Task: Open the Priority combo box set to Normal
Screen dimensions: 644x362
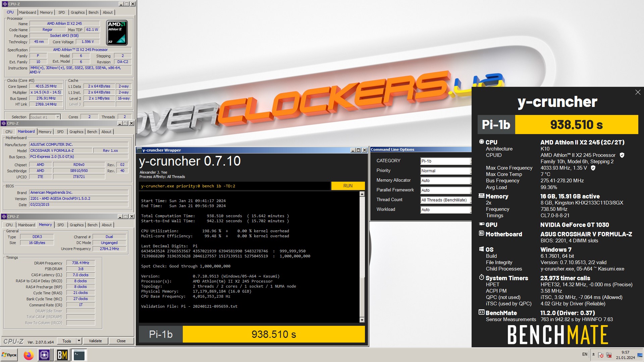Action: (x=446, y=171)
